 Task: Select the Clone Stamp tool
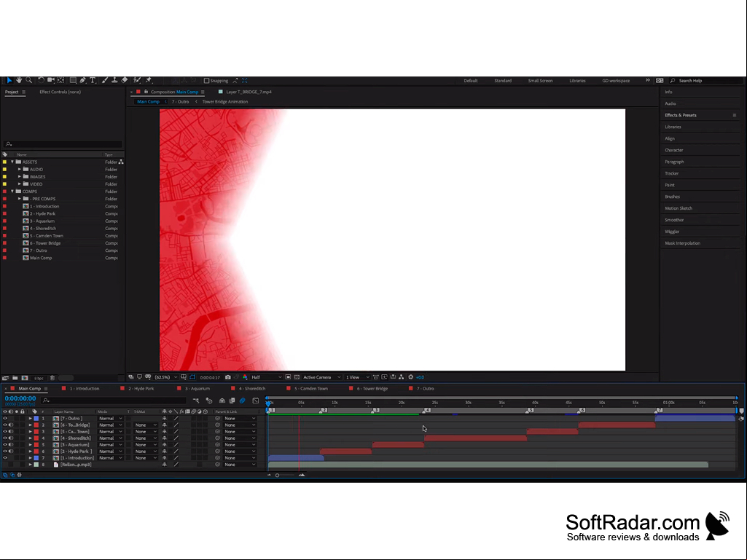tap(114, 81)
